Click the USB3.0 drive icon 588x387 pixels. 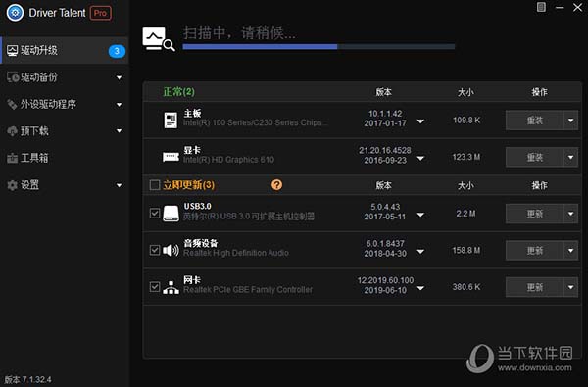171,214
